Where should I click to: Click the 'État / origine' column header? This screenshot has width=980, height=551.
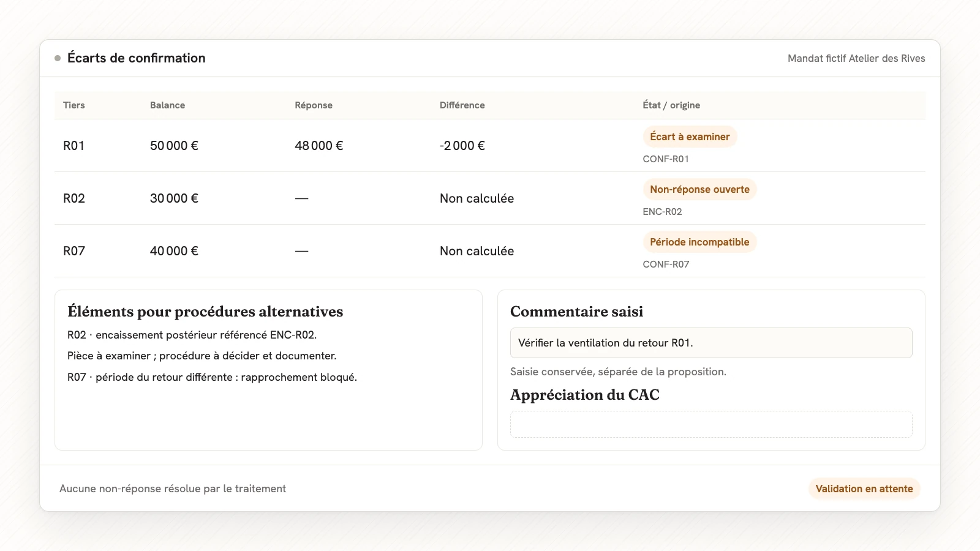pos(671,105)
